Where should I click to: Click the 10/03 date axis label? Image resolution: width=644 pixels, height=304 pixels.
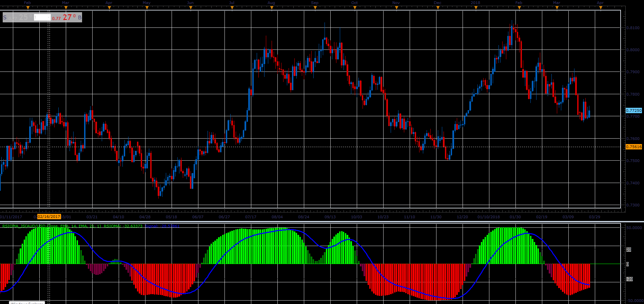pyautogui.click(x=356, y=217)
